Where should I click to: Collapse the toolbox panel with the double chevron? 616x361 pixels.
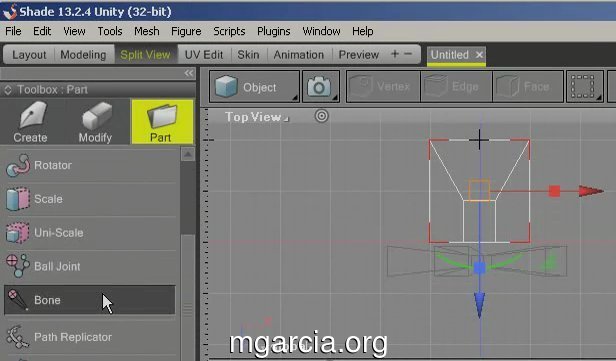(189, 73)
